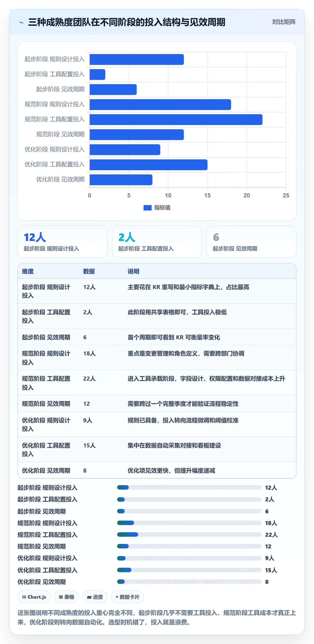Click table row label 优化阶段 见效周期

pyautogui.click(x=46, y=470)
